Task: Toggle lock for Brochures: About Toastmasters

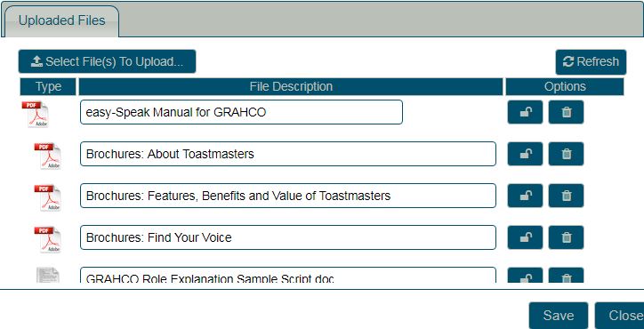Action: click(525, 154)
